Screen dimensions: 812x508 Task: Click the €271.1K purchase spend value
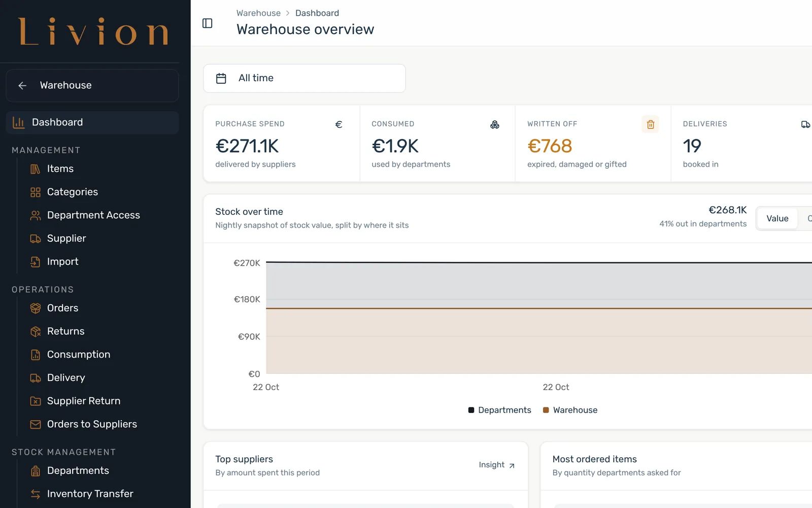pyautogui.click(x=247, y=146)
